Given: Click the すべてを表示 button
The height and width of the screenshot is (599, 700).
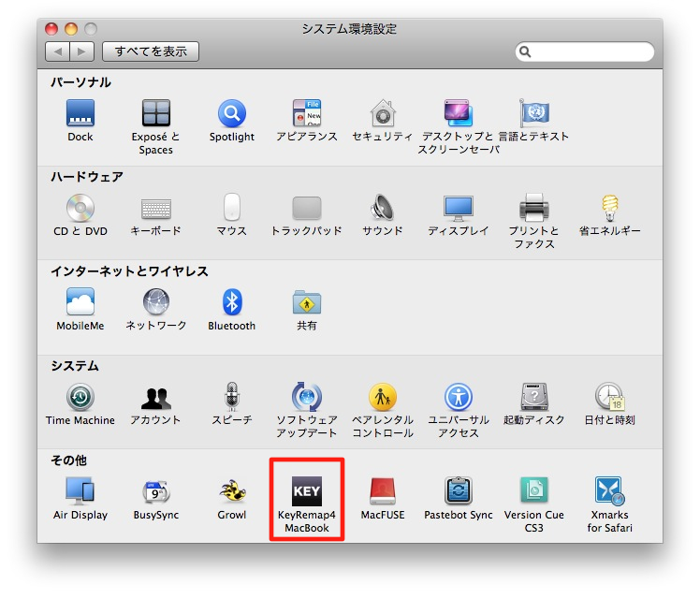Looking at the screenshot, I should (x=151, y=51).
